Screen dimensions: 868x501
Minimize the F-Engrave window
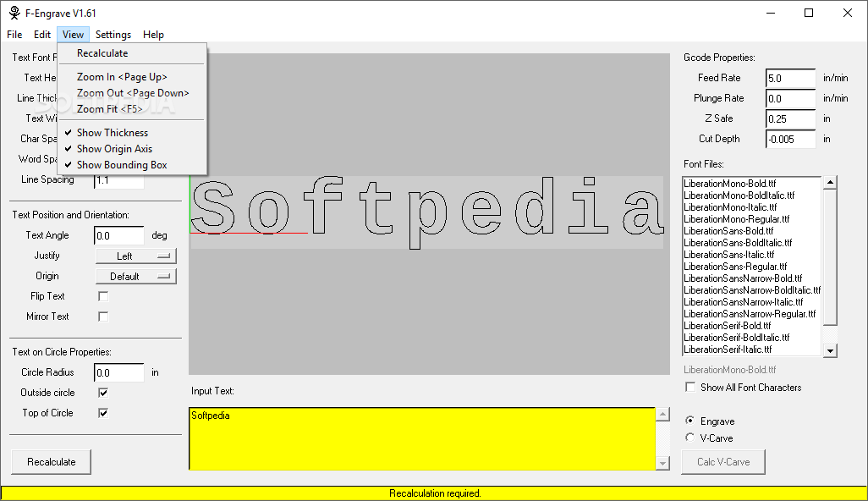point(770,13)
